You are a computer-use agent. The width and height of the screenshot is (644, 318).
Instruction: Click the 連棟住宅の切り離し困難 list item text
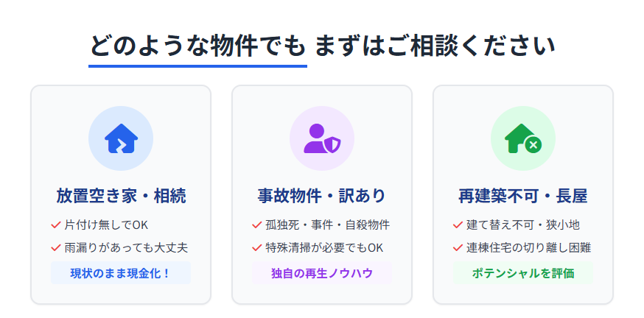529,248
